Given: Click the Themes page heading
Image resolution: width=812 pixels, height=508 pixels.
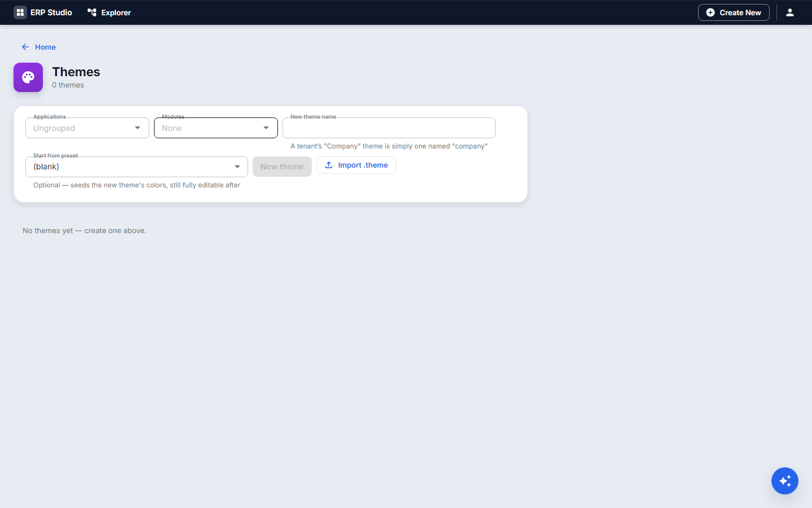Looking at the screenshot, I should click(76, 72).
